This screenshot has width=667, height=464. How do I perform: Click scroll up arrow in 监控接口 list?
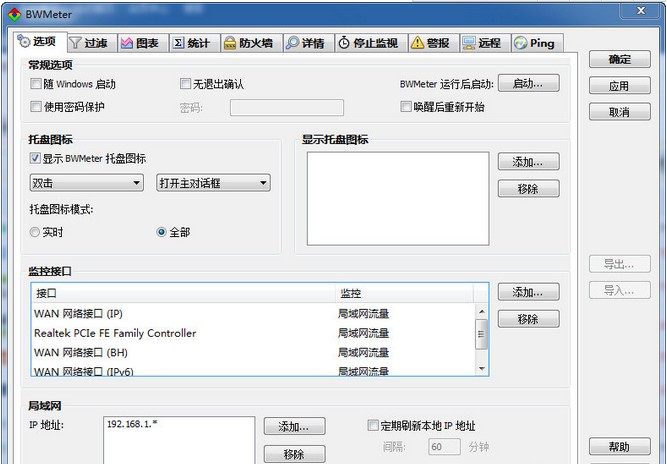(x=482, y=311)
